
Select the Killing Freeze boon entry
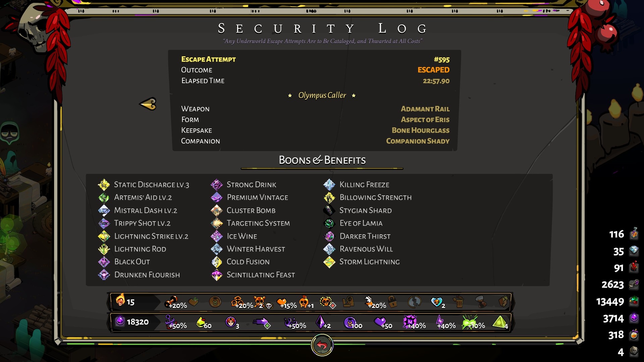click(x=356, y=185)
